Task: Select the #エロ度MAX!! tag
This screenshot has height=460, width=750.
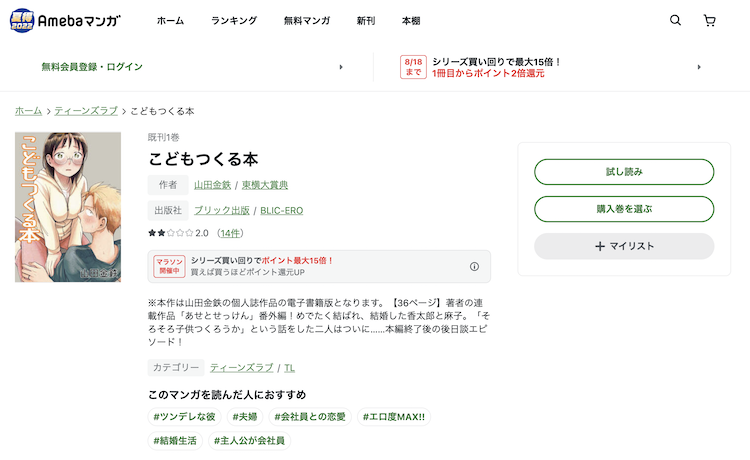Action: click(x=394, y=416)
